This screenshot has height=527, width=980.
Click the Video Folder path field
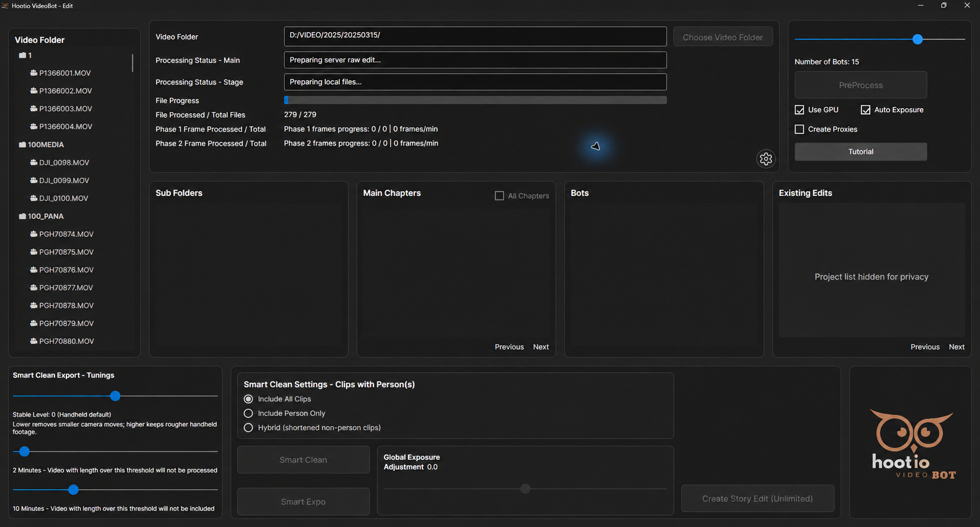(x=475, y=37)
